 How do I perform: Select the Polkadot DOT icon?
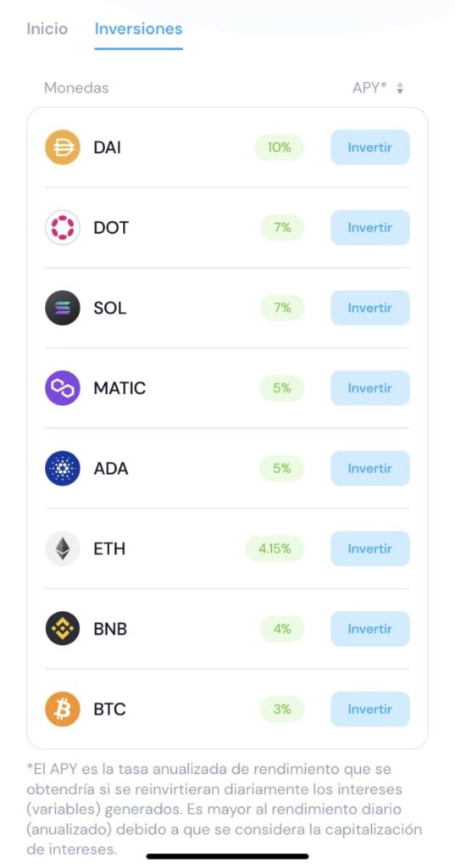pyautogui.click(x=63, y=227)
